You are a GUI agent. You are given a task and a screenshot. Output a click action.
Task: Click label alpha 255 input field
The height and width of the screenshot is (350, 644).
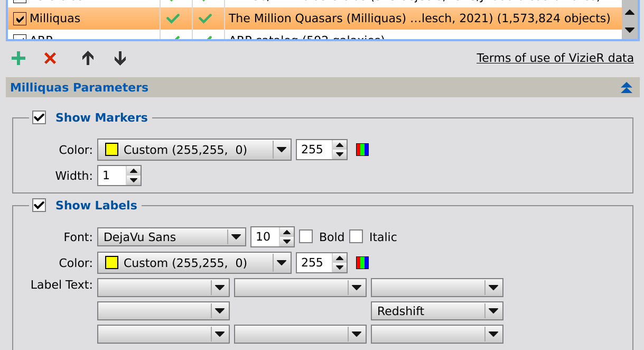(315, 263)
